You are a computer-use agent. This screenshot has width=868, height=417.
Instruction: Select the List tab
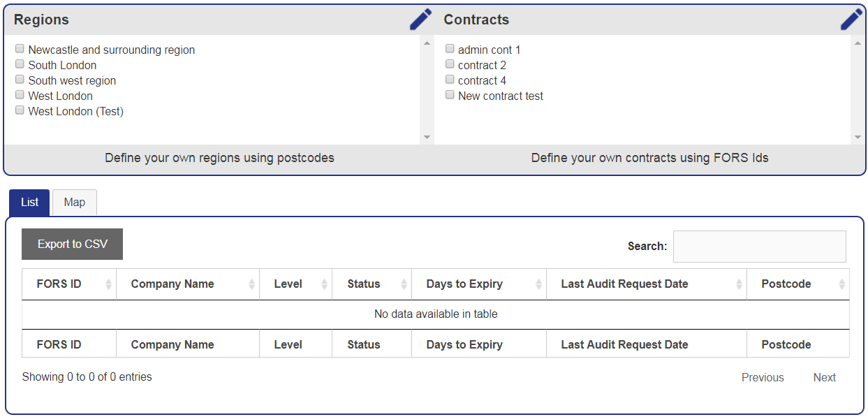(29, 203)
